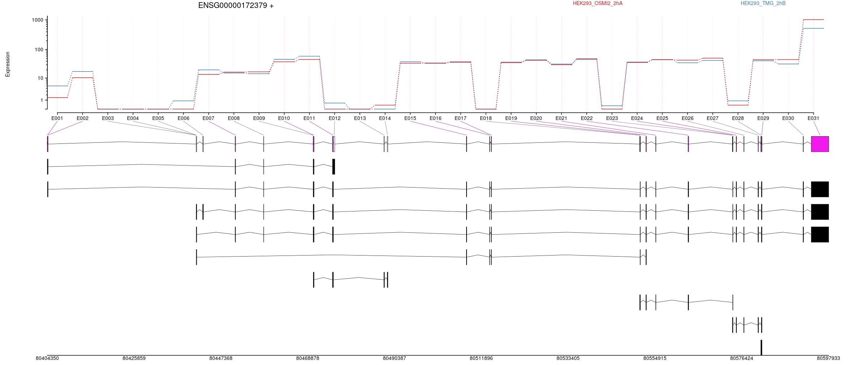The width and height of the screenshot is (868, 365).
Task: Click the single-exon transcript bar at the bottom
Action: click(x=761, y=347)
